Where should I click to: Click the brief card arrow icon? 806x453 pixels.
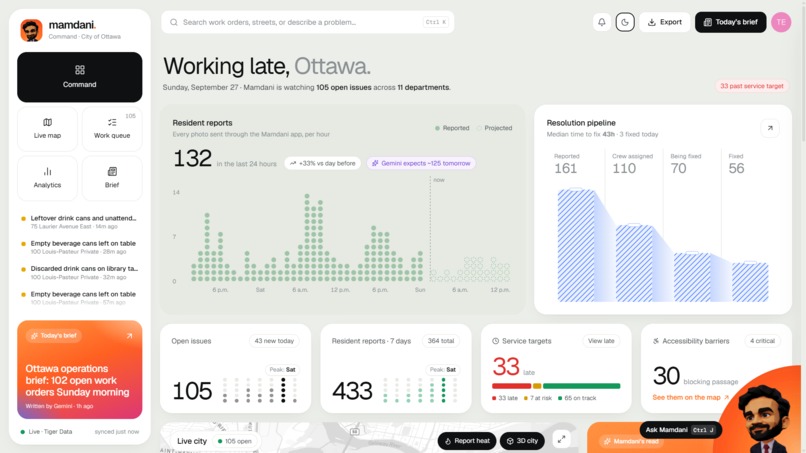coord(130,336)
